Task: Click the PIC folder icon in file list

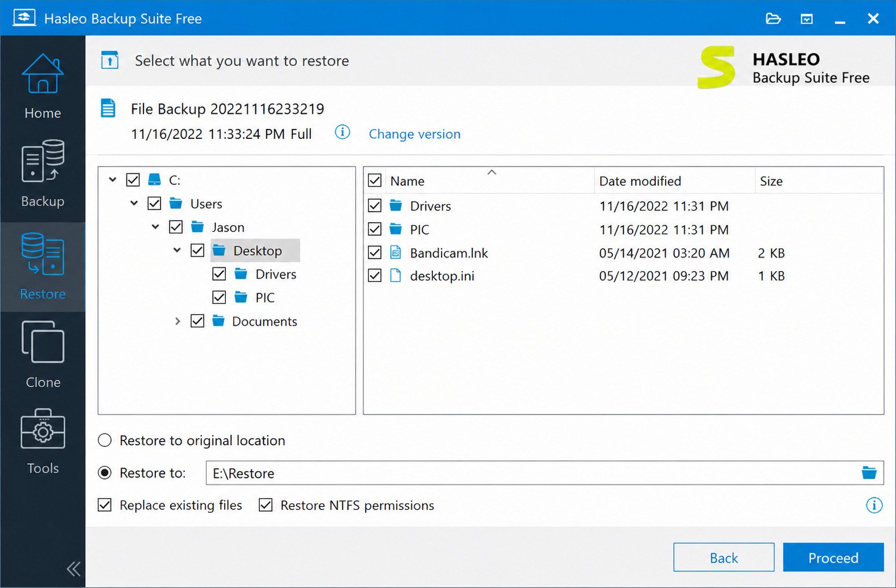Action: (x=396, y=229)
